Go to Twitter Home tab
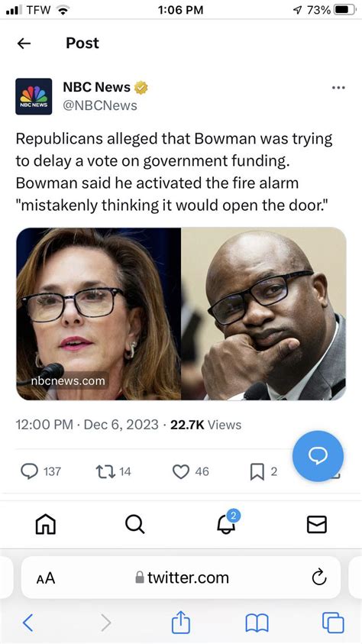 pos(46,525)
